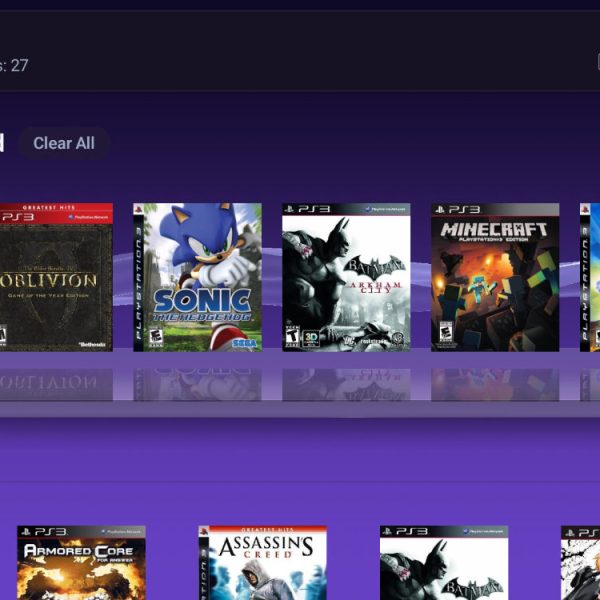Open Batman Arkham City cover on top shelf
Screen dimensions: 600x600
tap(346, 277)
